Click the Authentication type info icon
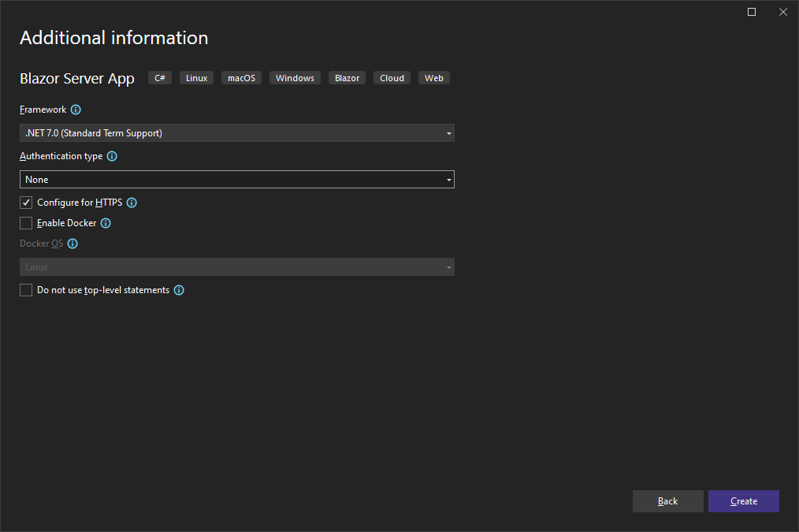799x532 pixels. coord(112,156)
